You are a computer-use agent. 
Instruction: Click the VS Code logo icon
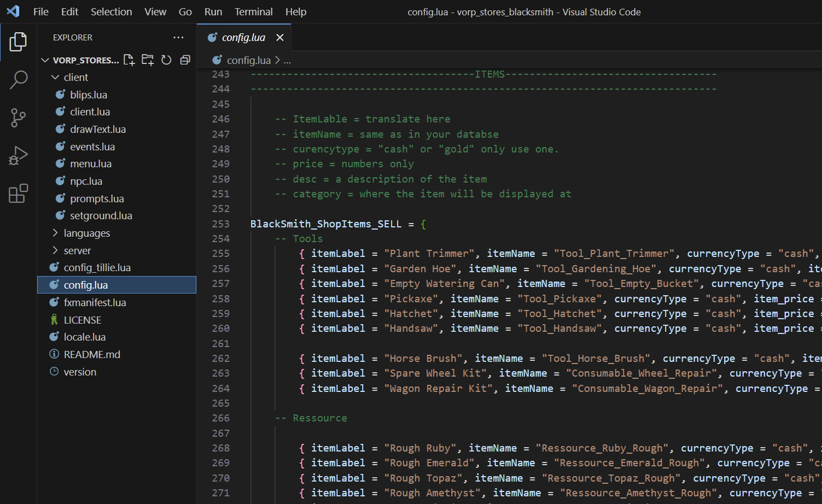(13, 11)
